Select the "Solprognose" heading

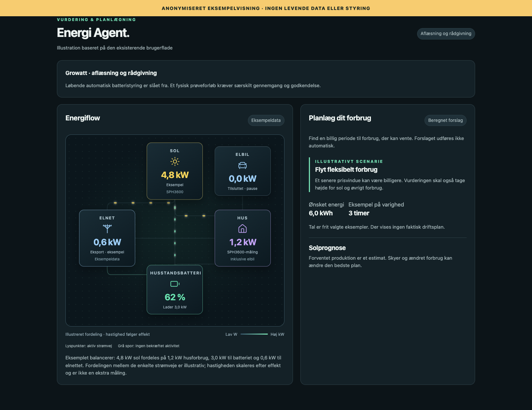click(327, 248)
